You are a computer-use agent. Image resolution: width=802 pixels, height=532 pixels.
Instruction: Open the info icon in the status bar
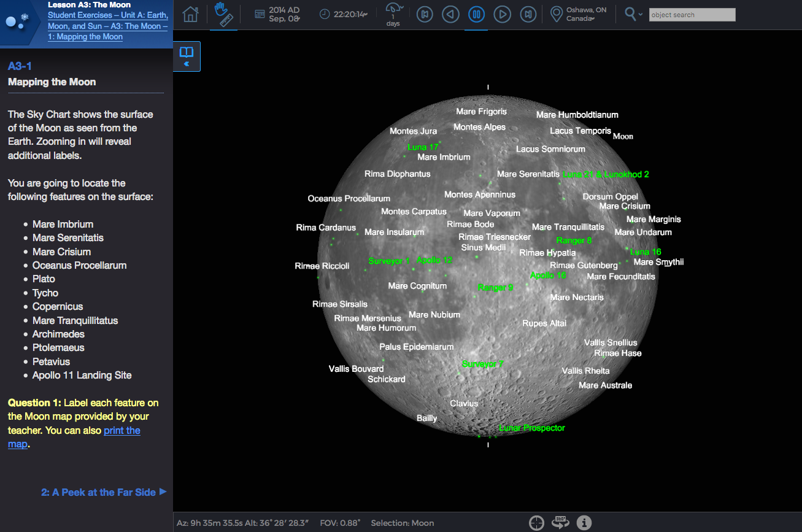tap(584, 523)
